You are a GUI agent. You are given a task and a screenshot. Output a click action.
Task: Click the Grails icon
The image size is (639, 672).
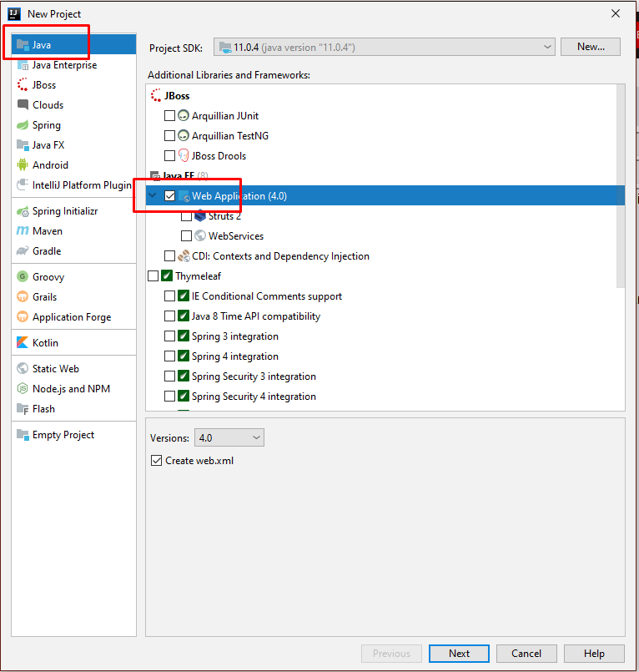click(23, 296)
